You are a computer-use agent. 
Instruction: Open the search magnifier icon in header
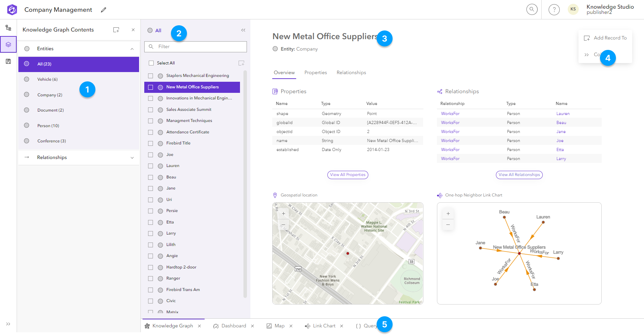click(532, 9)
